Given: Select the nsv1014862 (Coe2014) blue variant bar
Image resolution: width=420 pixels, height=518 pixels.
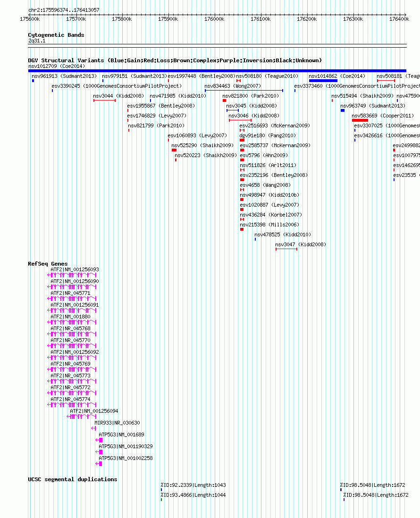Looking at the screenshot, I should click(323, 81).
